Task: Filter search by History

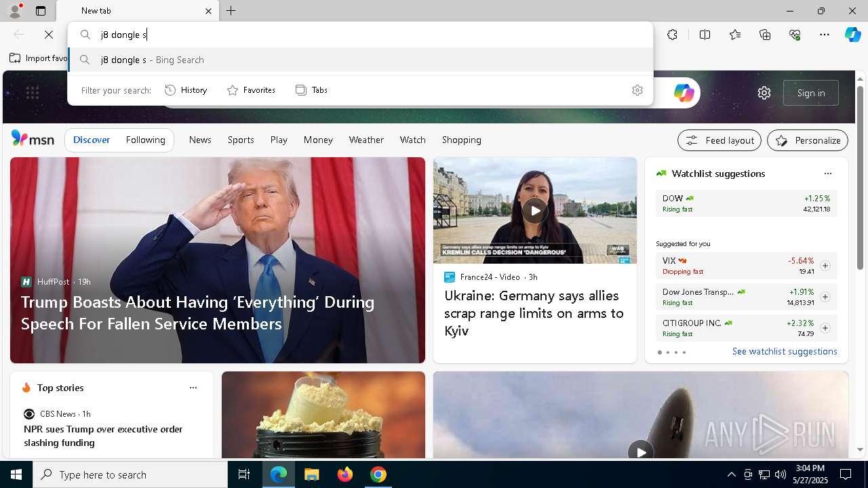Action: tap(186, 90)
